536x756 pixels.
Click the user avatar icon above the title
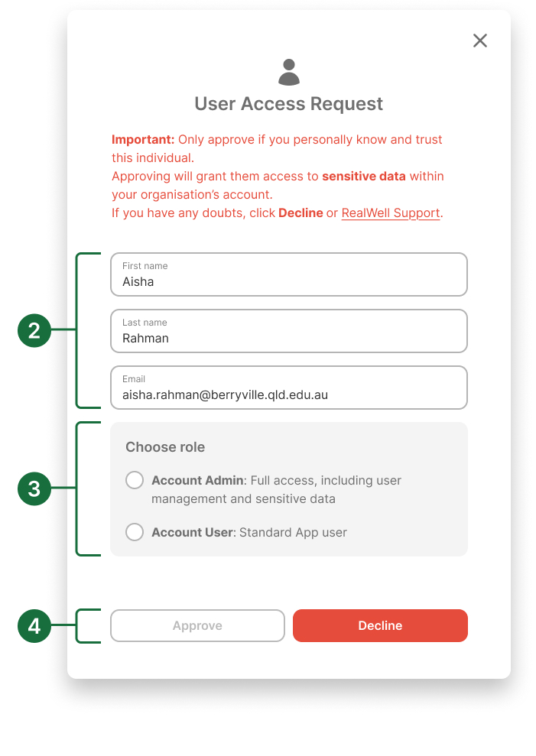[x=288, y=72]
